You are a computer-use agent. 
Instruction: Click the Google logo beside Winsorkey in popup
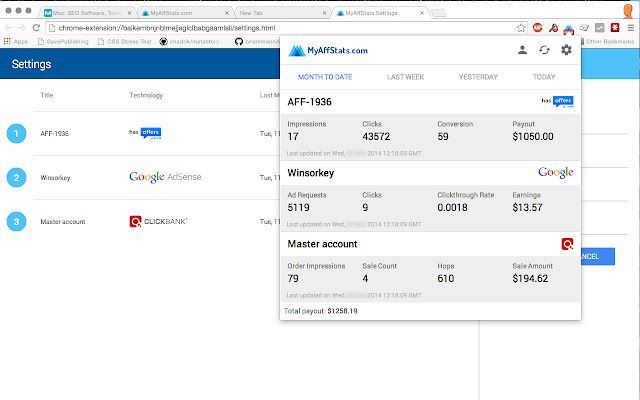coord(556,173)
